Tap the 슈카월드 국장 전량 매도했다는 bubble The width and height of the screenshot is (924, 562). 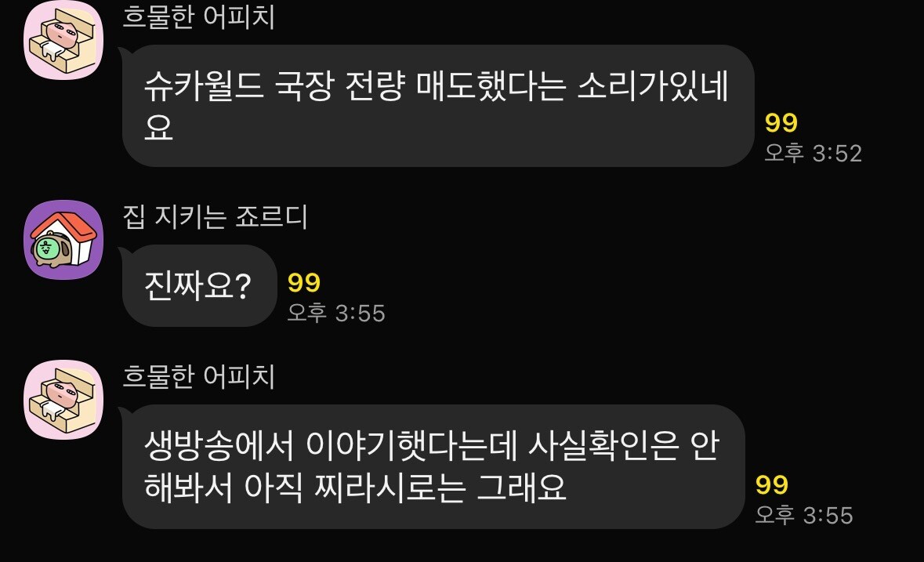coord(438,106)
